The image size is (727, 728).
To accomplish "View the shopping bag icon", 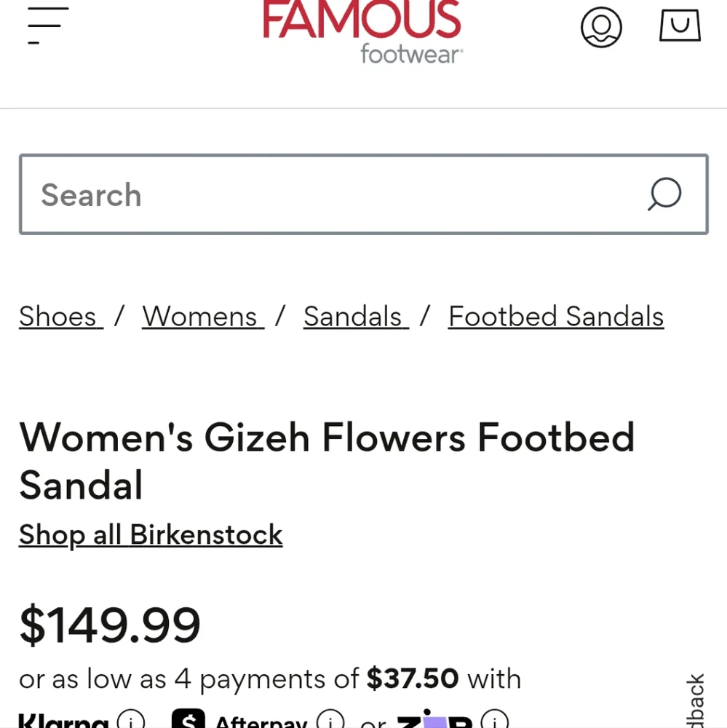I will [679, 26].
